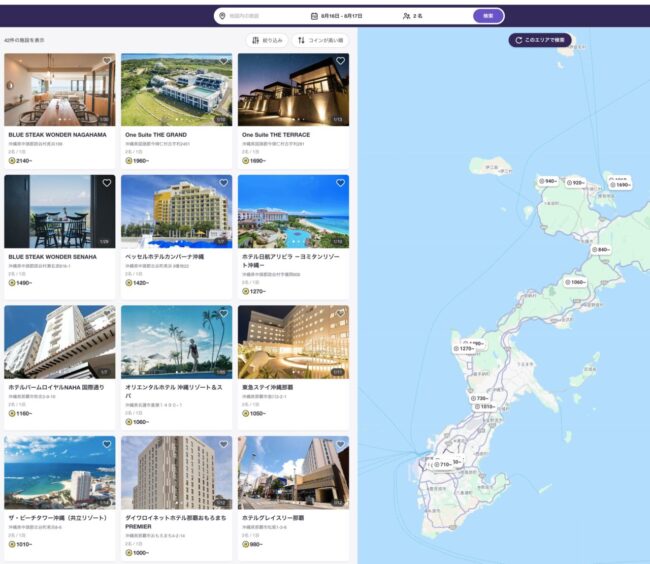Open One Suite THE GRAND photo
Screen dimensions: 650x564
tap(177, 90)
